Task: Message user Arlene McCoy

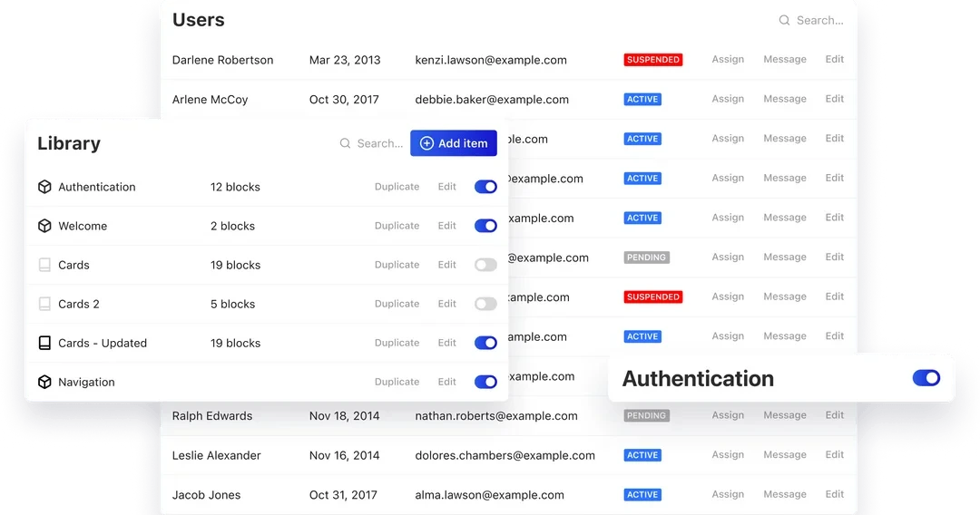Action: coord(785,99)
